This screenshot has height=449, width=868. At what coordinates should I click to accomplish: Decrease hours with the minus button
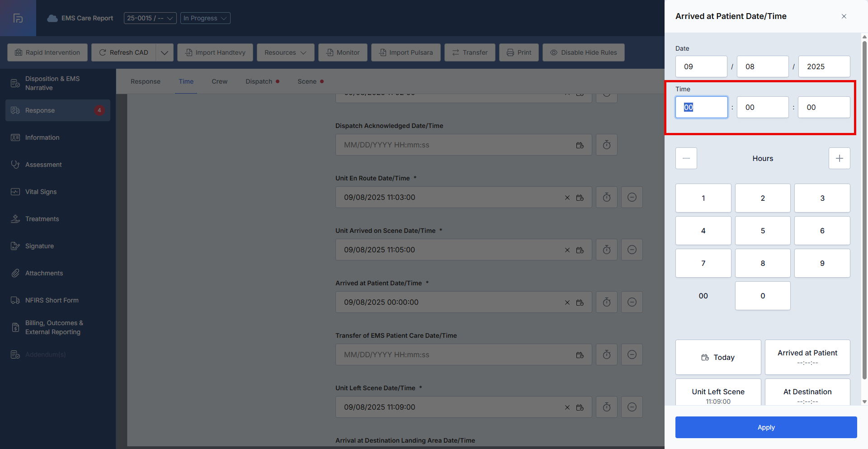pos(686,158)
